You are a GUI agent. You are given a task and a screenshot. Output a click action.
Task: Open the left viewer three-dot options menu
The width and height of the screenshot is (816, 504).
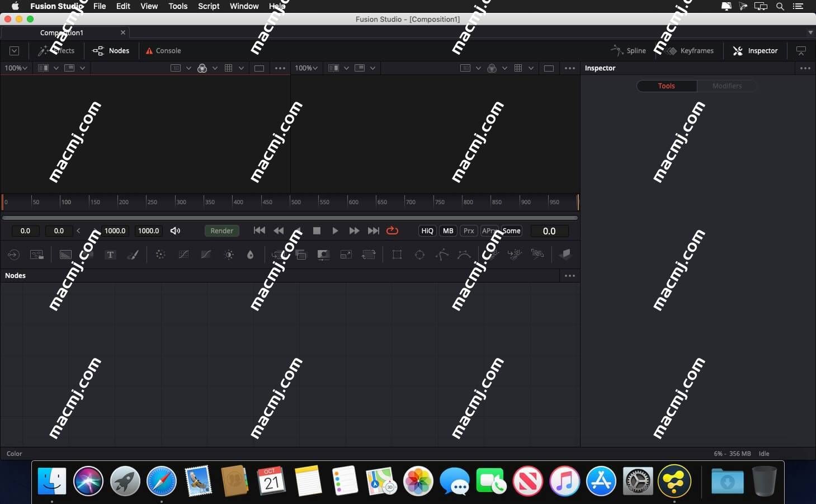(x=280, y=68)
